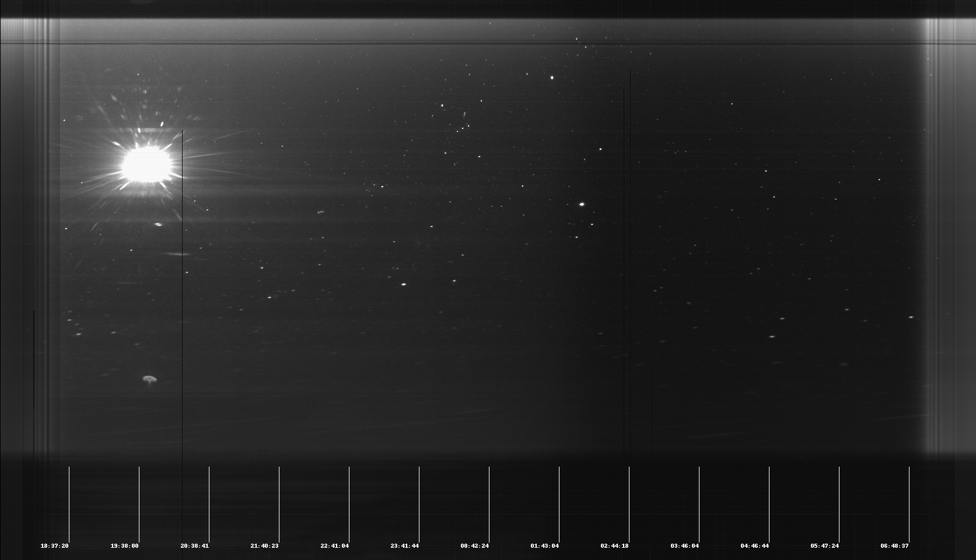
Task: Click the 22:41:04 timestamp label
Action: point(334,546)
